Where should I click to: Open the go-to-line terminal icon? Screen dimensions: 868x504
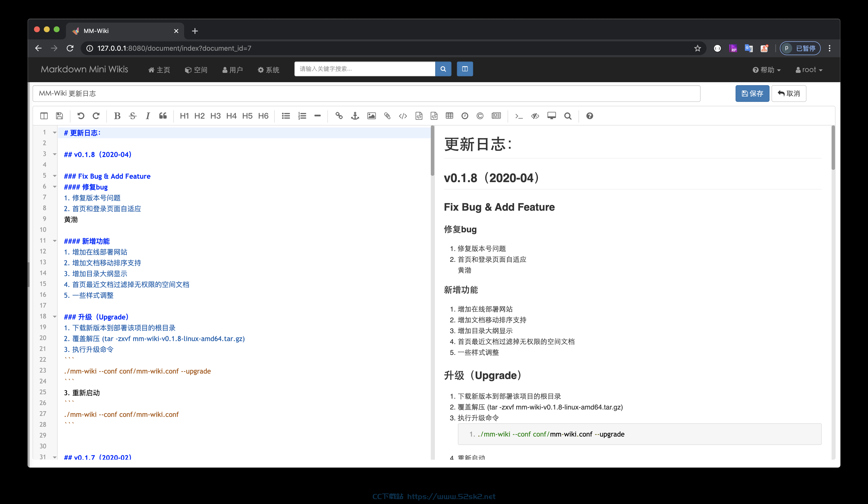tap(519, 116)
